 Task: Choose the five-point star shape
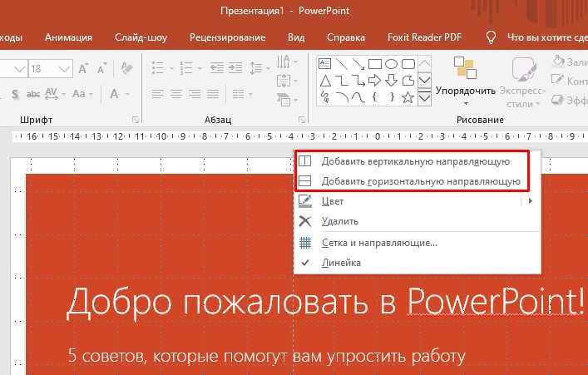coord(408,97)
